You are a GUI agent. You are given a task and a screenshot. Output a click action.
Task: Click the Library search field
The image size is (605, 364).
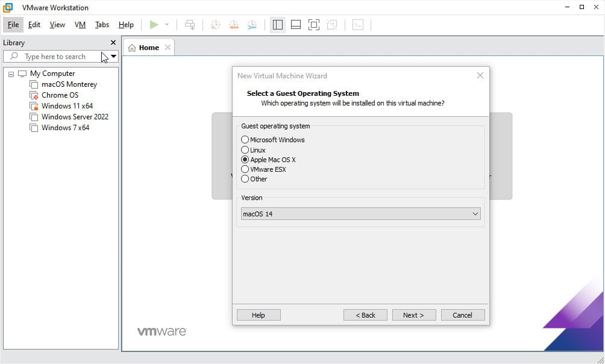point(61,57)
